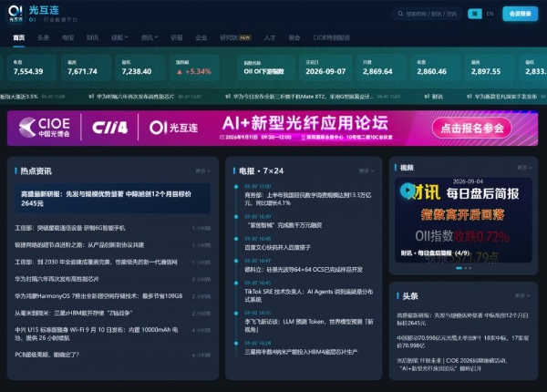Open the 头条 nav tab

pyautogui.click(x=43, y=37)
